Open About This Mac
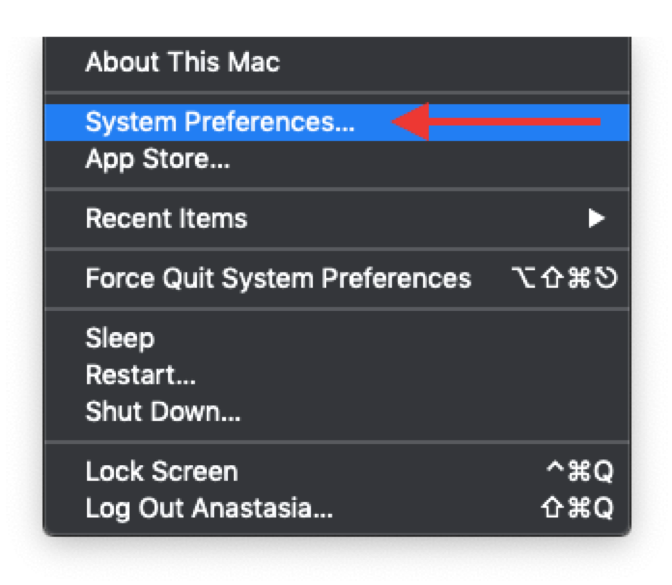The image size is (672, 585). pyautogui.click(x=182, y=62)
